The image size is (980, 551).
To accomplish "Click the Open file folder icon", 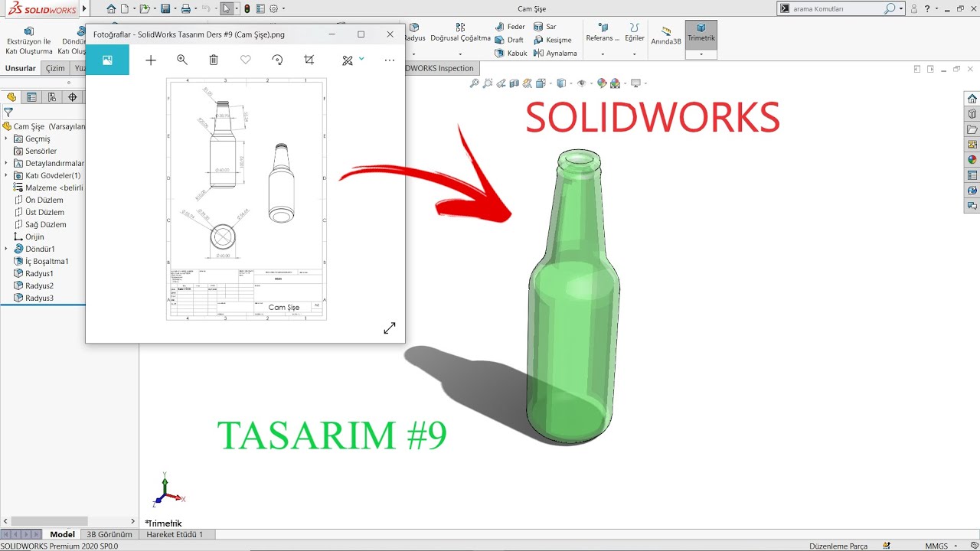I will coord(144,9).
